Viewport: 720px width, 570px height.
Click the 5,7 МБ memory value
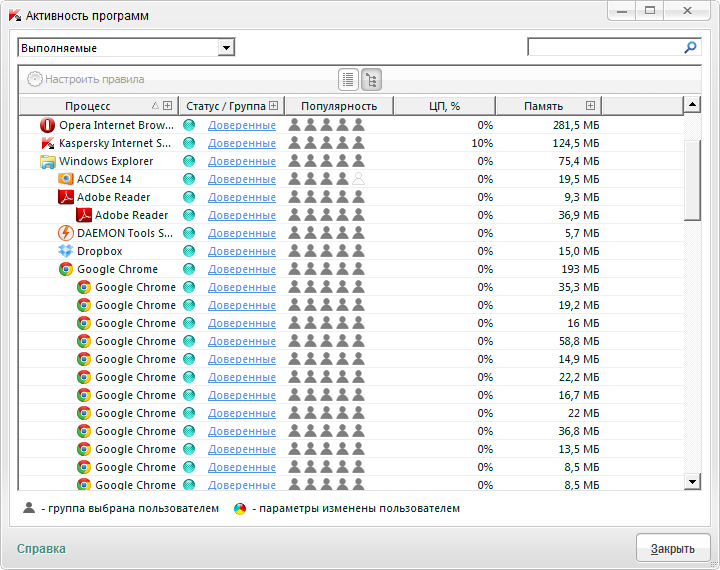coord(582,233)
